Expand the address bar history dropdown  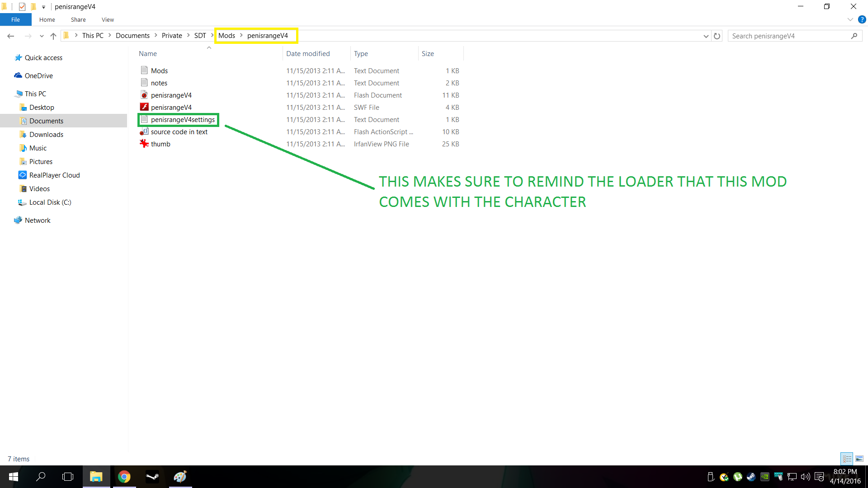pyautogui.click(x=706, y=36)
